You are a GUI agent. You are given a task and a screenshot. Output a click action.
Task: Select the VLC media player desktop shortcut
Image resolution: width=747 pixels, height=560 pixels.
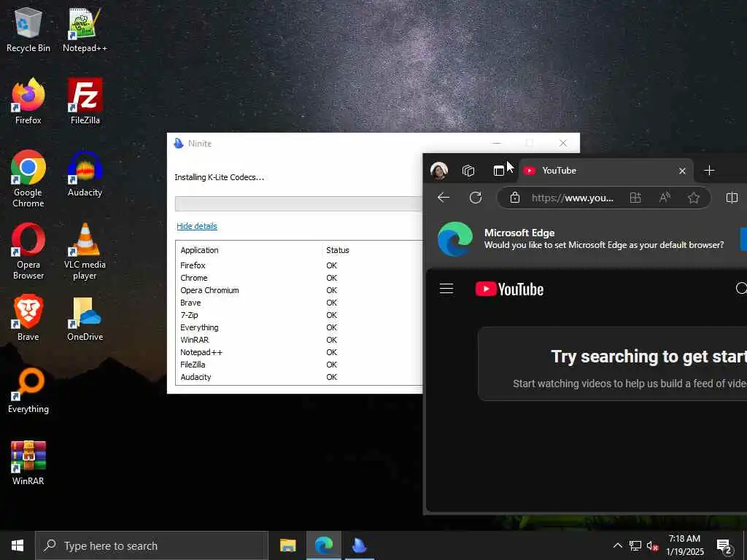[x=85, y=252]
